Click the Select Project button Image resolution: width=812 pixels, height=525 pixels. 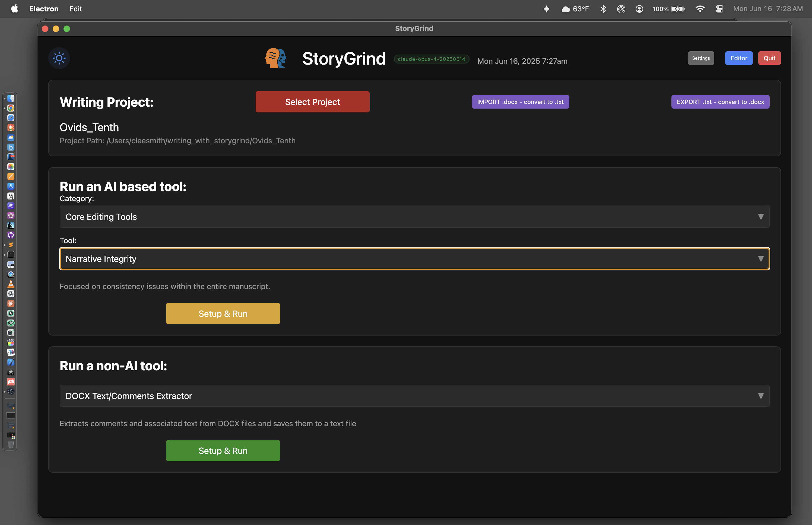[x=312, y=102]
